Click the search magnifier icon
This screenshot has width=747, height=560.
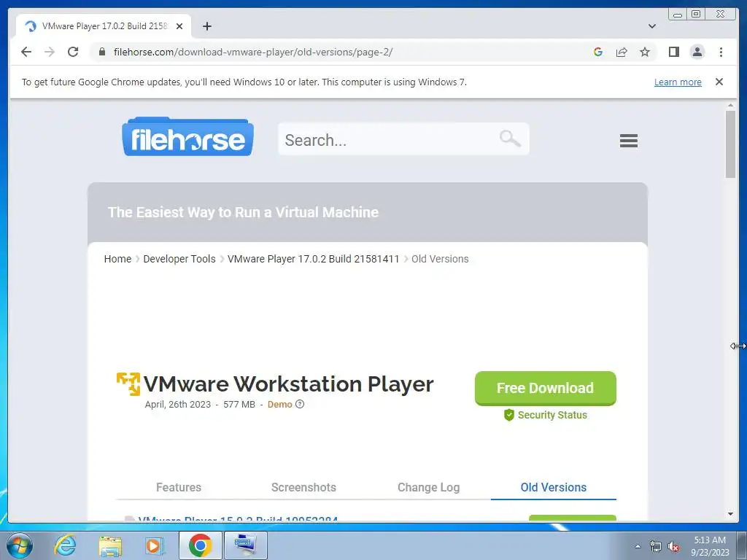tap(510, 139)
